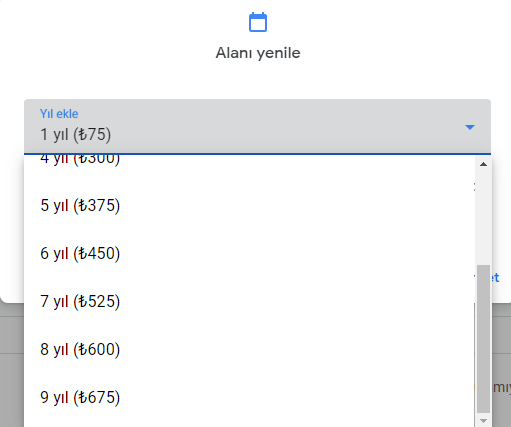Click the partially hidden blue link at right
511x427 pixels.
click(x=495, y=277)
